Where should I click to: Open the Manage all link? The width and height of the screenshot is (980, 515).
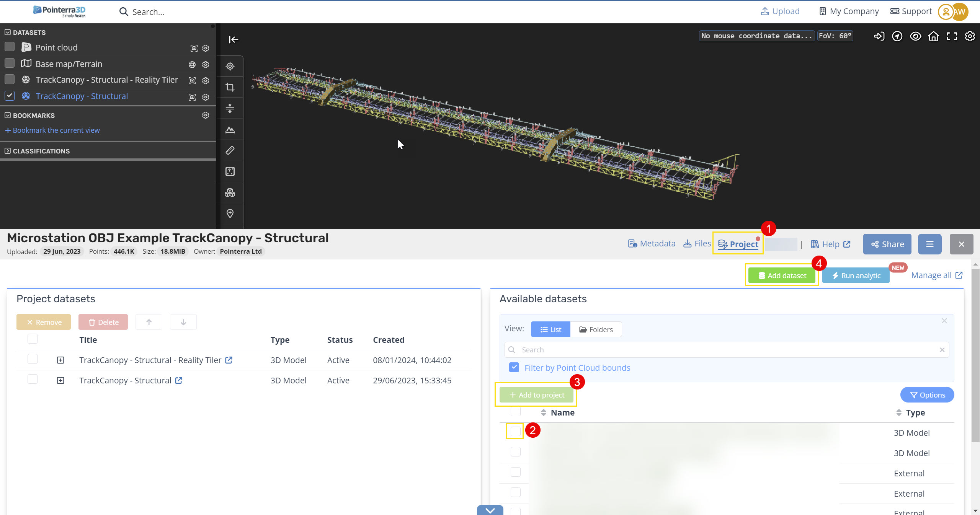tap(937, 275)
